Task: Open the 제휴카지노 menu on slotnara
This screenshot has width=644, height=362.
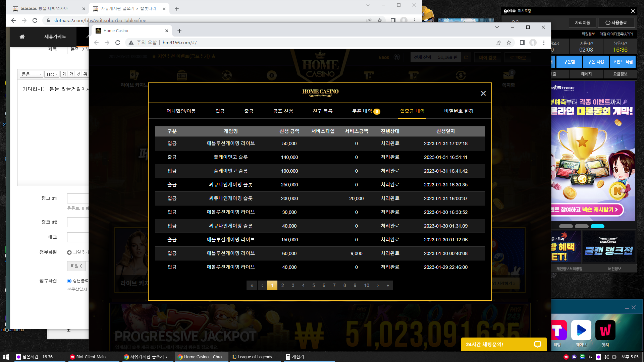Action: point(55,37)
